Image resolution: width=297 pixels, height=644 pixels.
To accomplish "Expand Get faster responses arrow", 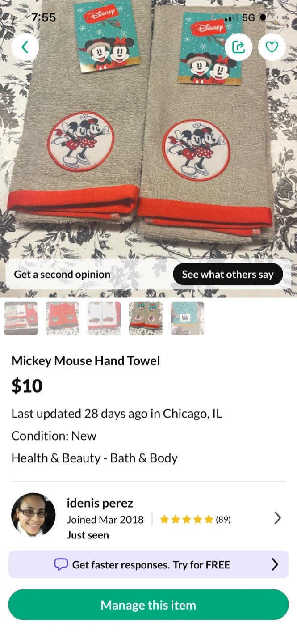I will tap(275, 564).
